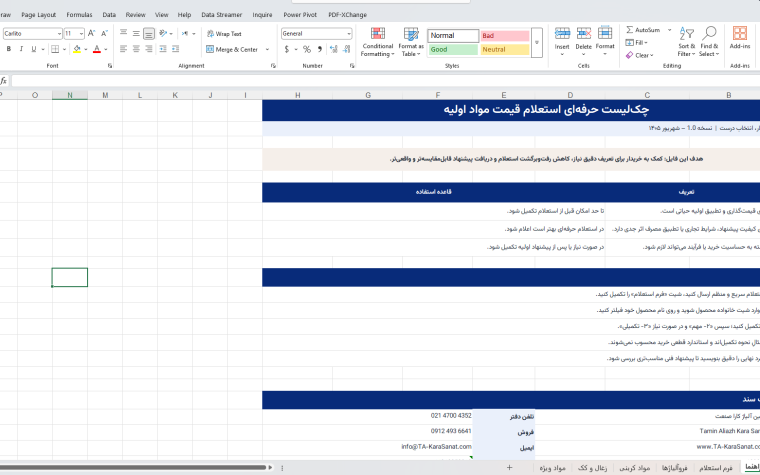This screenshot has width=760, height=475.
Task: Expand the cell styles gallery
Action: (537, 43)
